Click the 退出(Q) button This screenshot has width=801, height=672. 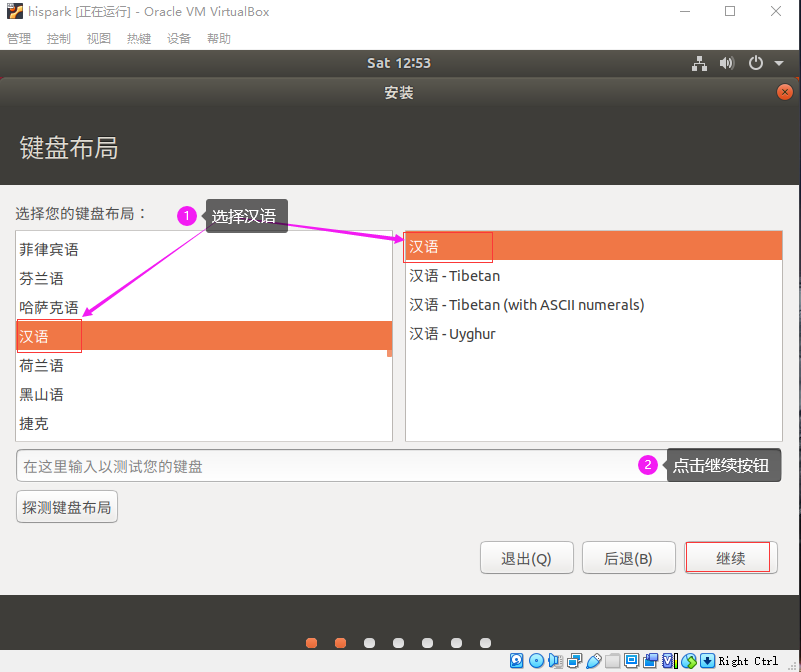click(527, 558)
